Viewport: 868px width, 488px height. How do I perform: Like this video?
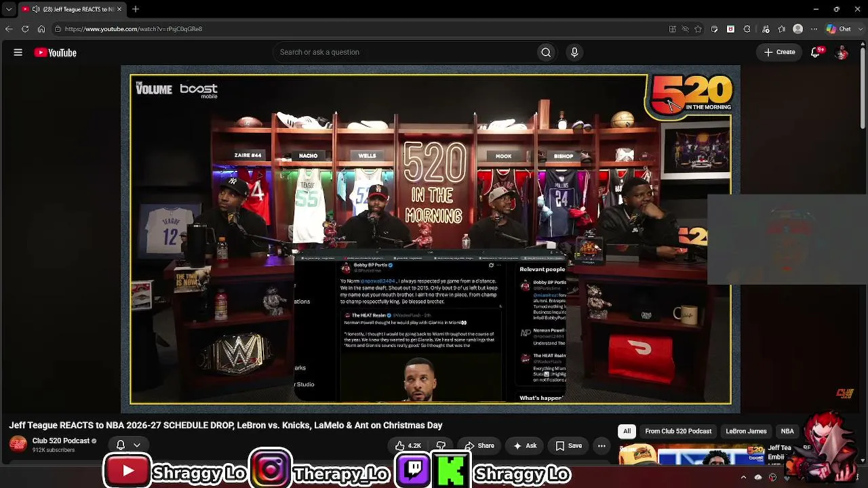click(408, 445)
